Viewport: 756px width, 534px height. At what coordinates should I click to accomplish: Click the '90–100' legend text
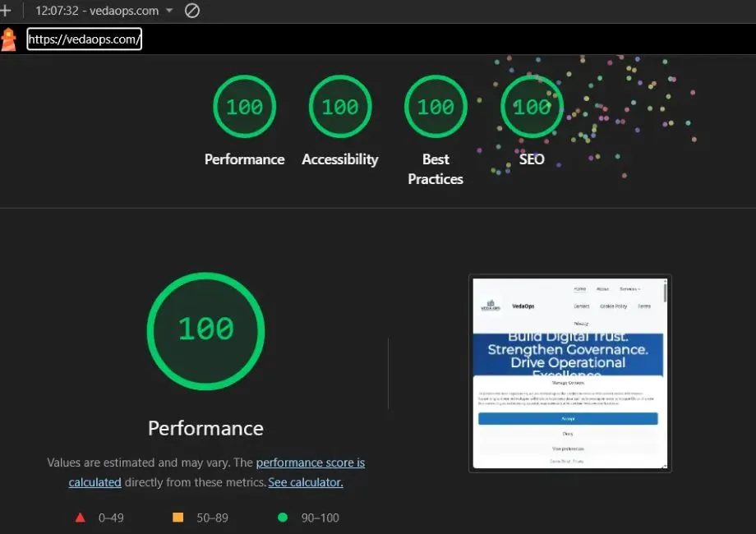[320, 518]
